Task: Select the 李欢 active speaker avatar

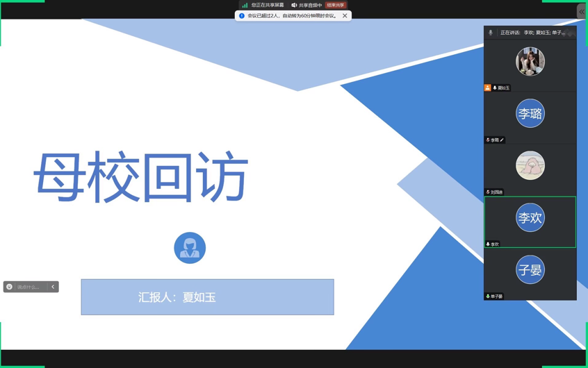Action: pos(530,218)
